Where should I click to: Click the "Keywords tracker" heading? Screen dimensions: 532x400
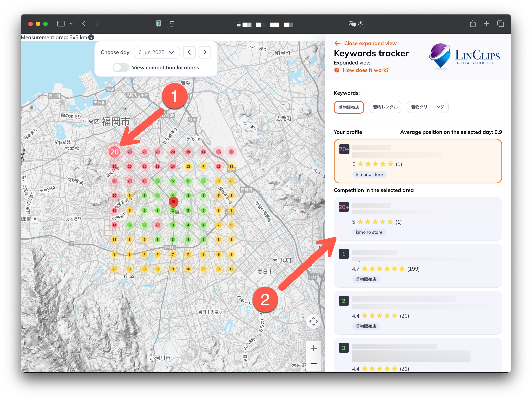pyautogui.click(x=371, y=53)
